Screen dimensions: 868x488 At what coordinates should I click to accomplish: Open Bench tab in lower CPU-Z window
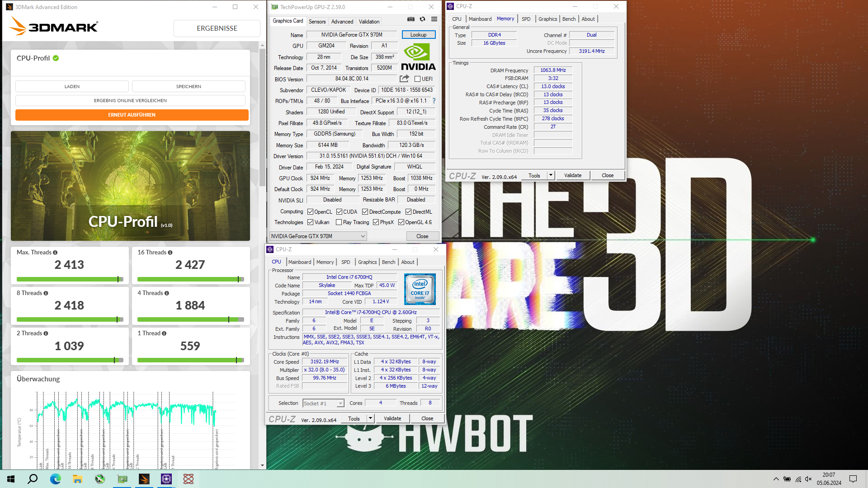[x=388, y=262]
